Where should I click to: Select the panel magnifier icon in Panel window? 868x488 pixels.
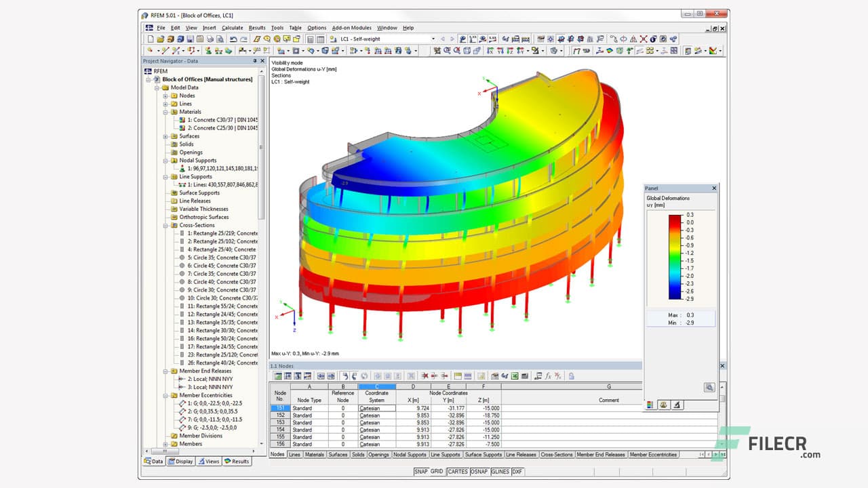coord(709,388)
